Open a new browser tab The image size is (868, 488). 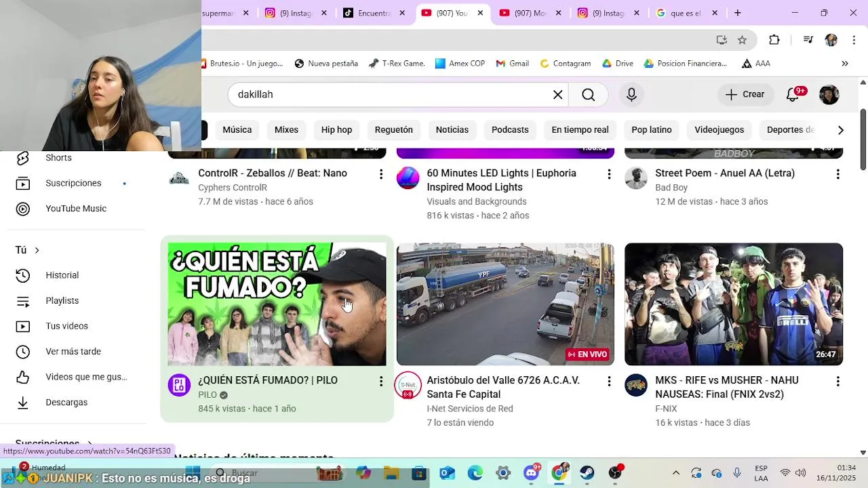737,13
